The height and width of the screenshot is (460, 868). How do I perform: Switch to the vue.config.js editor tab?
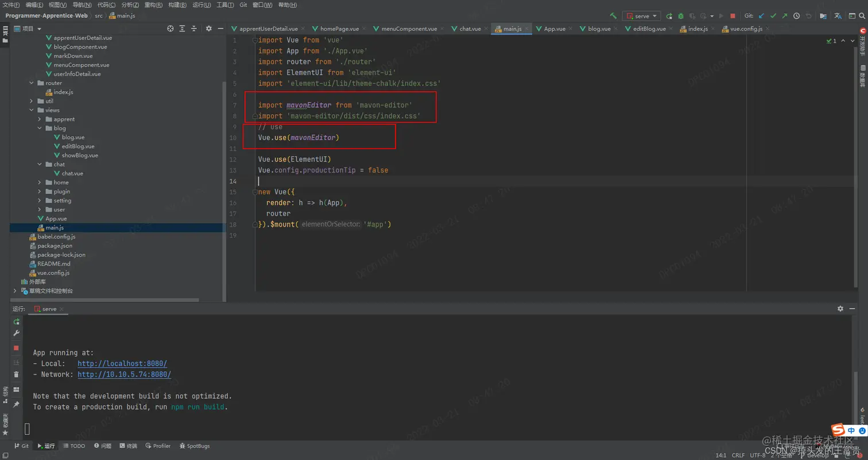746,29
